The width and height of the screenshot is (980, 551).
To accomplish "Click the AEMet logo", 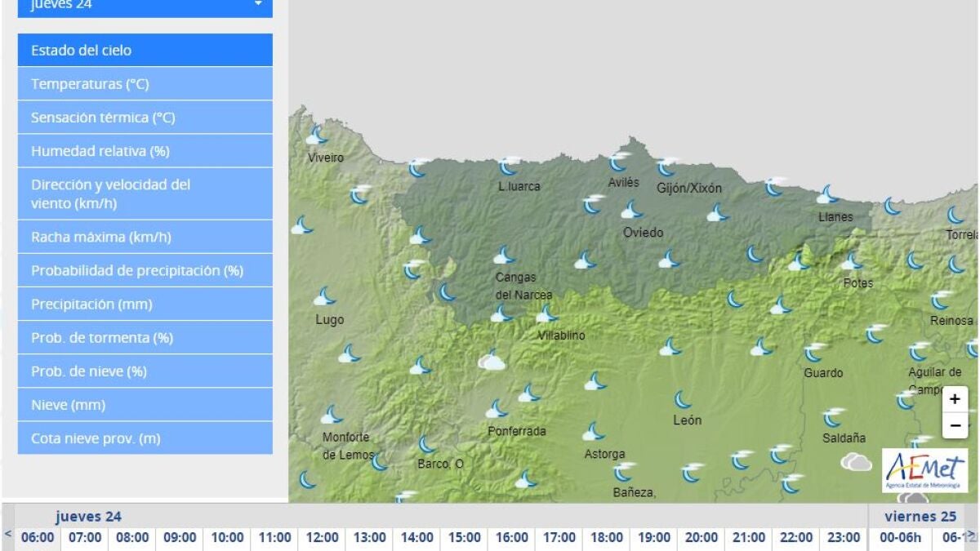I will 924,471.
